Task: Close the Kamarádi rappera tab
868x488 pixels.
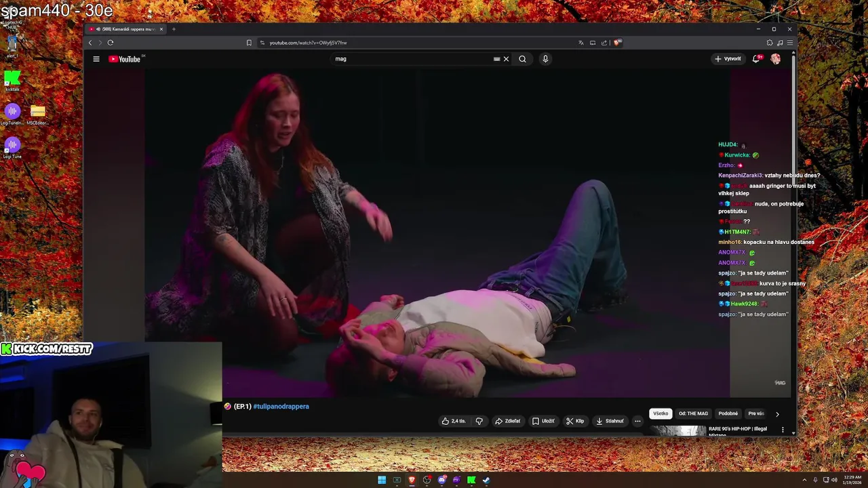Action: tap(161, 29)
